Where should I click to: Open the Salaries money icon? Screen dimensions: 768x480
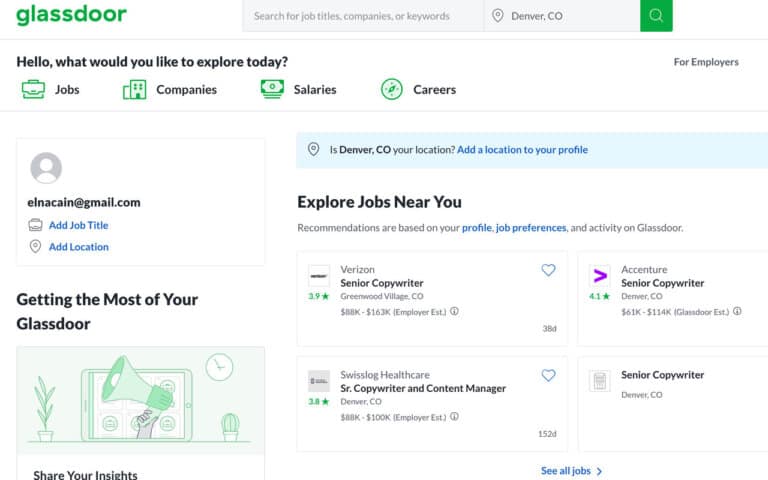(272, 89)
